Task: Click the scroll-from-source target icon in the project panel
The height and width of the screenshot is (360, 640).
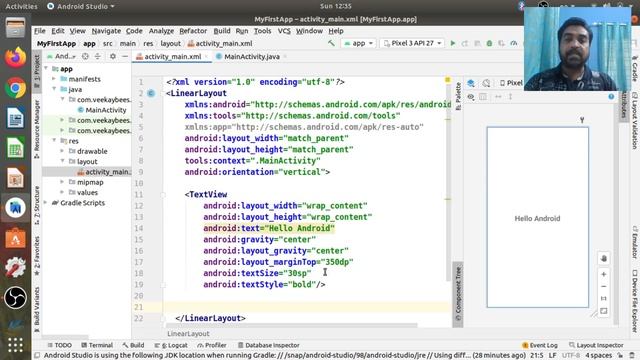Action: [85, 56]
